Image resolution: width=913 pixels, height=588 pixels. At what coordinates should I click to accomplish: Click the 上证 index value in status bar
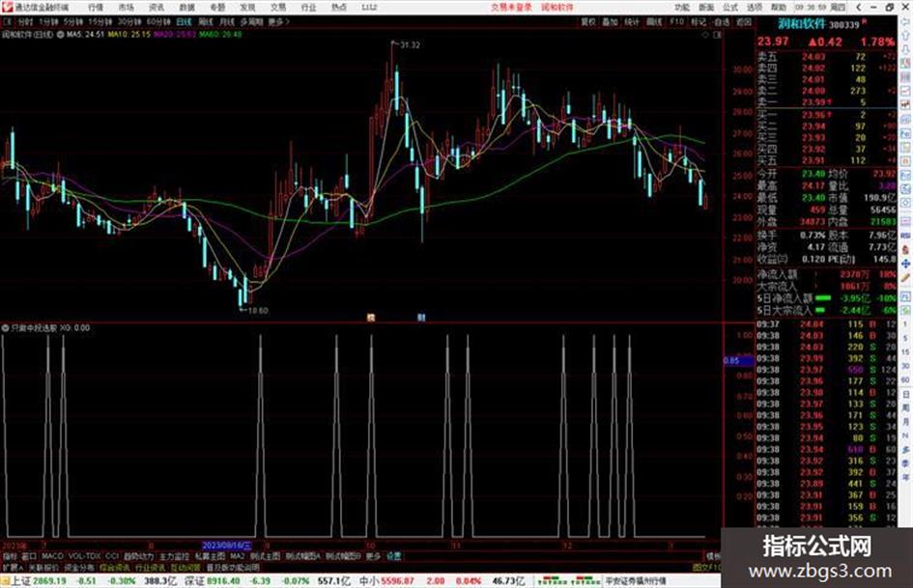(x=51, y=581)
